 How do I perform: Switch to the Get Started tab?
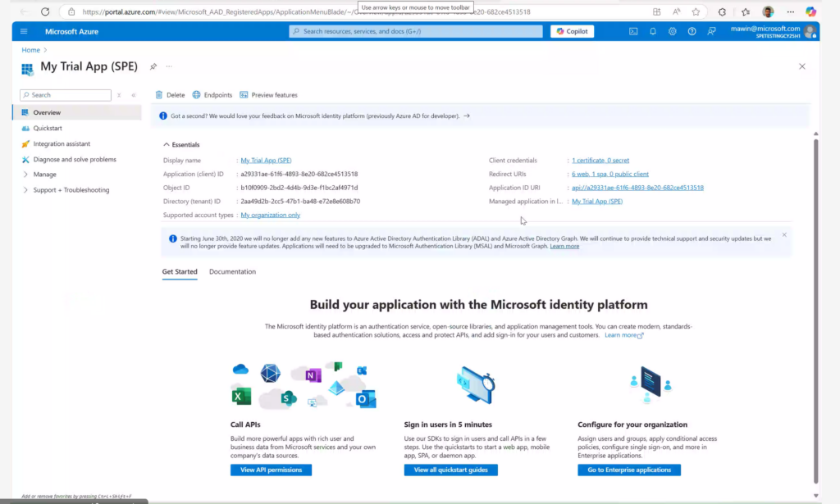(x=180, y=272)
